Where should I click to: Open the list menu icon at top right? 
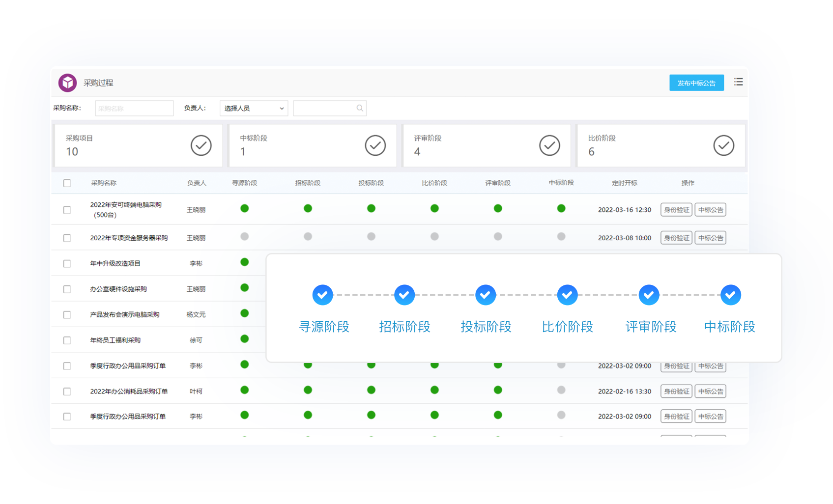pos(738,82)
